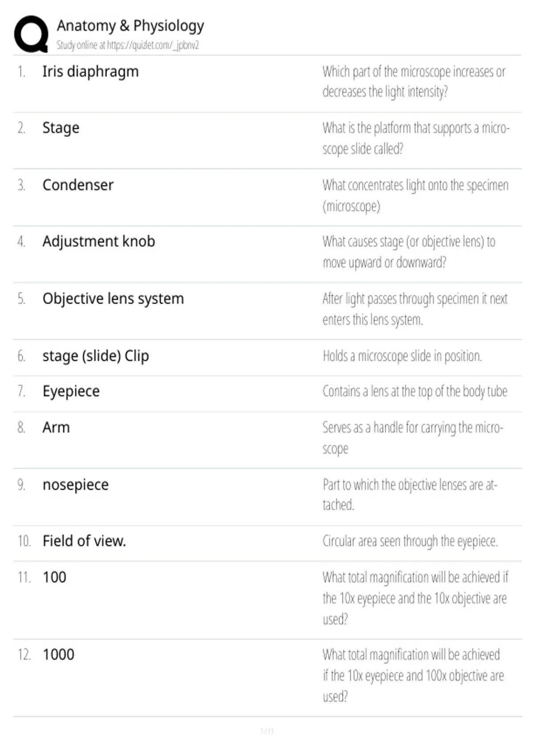Open the quizlet.com study online link
Viewport: 534px width, 756px height.
tap(128, 45)
